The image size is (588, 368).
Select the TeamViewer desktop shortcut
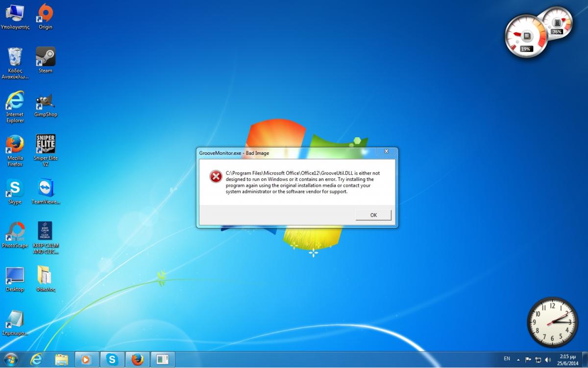click(46, 192)
